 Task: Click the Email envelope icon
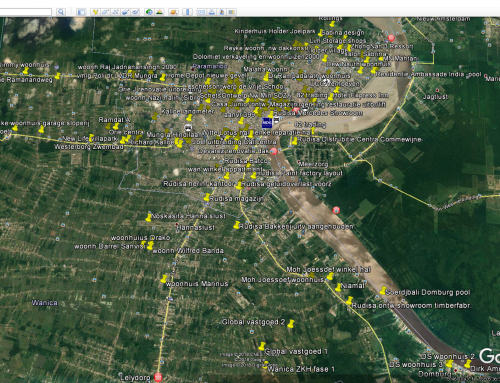click(x=201, y=12)
